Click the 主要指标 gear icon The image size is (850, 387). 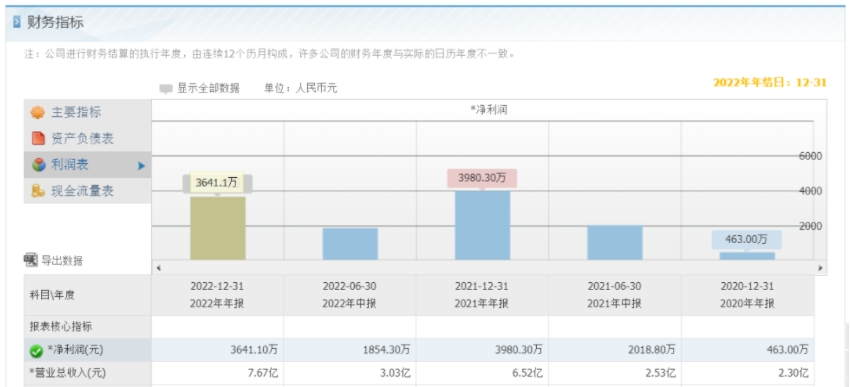pos(37,113)
